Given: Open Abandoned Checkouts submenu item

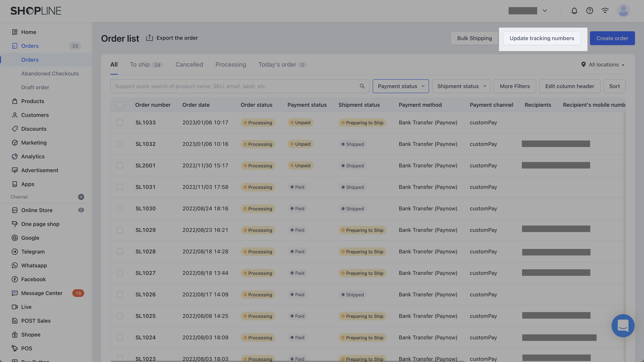Looking at the screenshot, I should (x=50, y=74).
